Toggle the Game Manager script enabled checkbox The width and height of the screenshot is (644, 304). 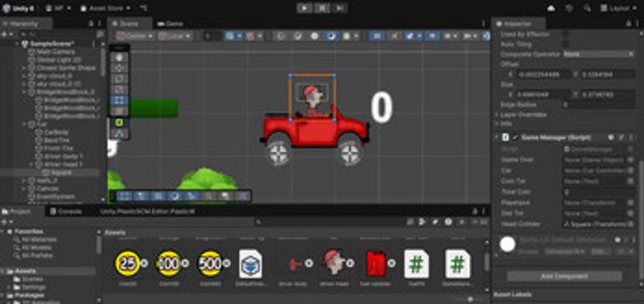click(x=515, y=138)
